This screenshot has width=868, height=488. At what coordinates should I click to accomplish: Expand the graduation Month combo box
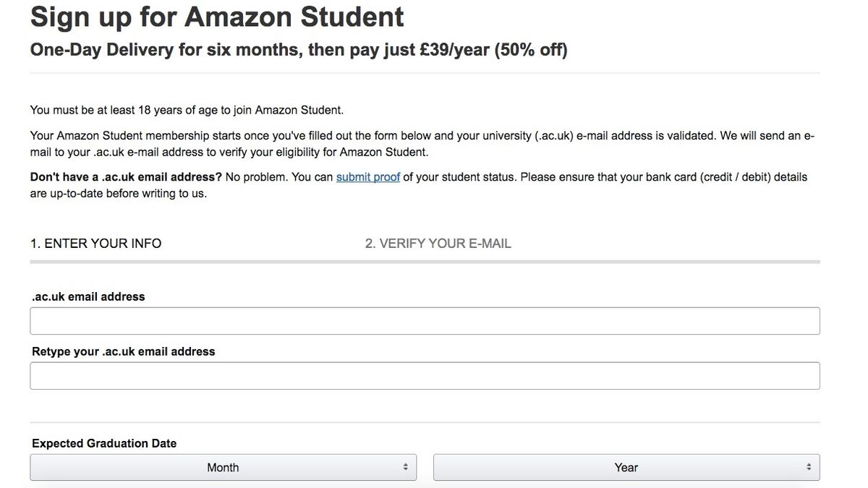[x=223, y=467]
